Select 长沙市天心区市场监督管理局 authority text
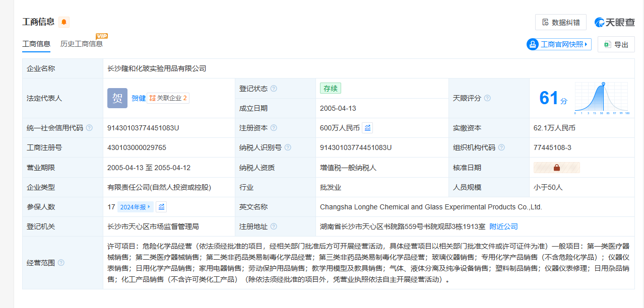Viewport: 644px width, 308px height. (x=153, y=226)
